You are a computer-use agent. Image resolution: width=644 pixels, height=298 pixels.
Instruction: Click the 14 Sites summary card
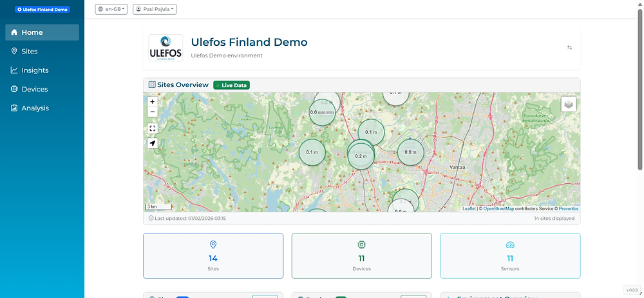tap(213, 256)
